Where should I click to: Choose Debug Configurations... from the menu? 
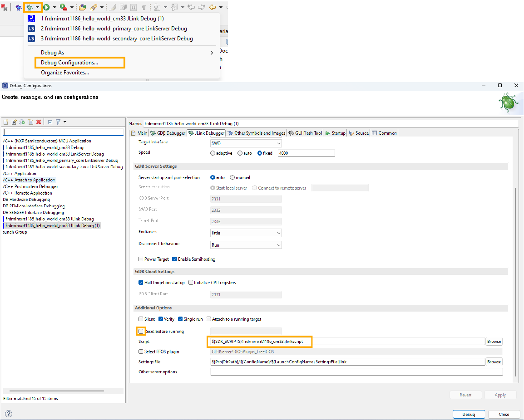[x=69, y=63]
